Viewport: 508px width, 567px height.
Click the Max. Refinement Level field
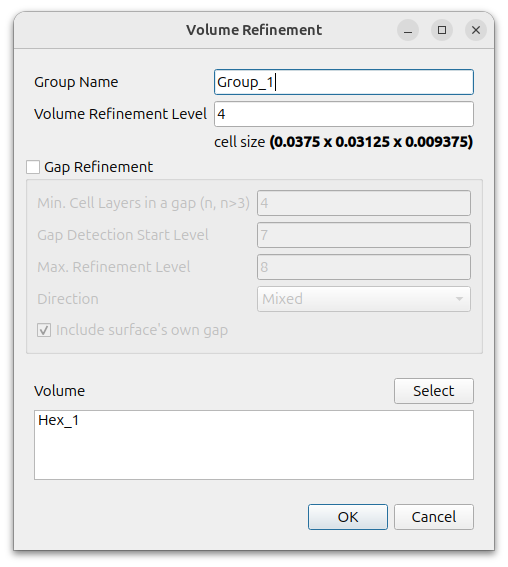(x=364, y=267)
